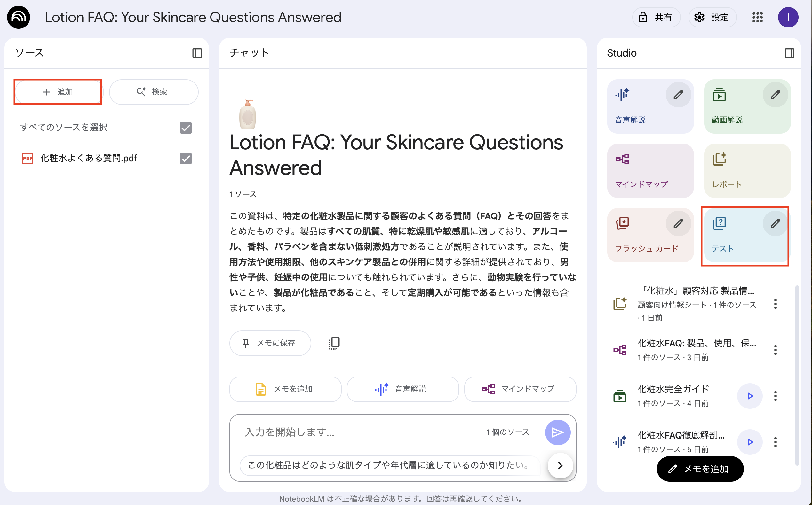Click the copy summary icon next to メモに保存
The image size is (812, 505).
click(x=334, y=343)
